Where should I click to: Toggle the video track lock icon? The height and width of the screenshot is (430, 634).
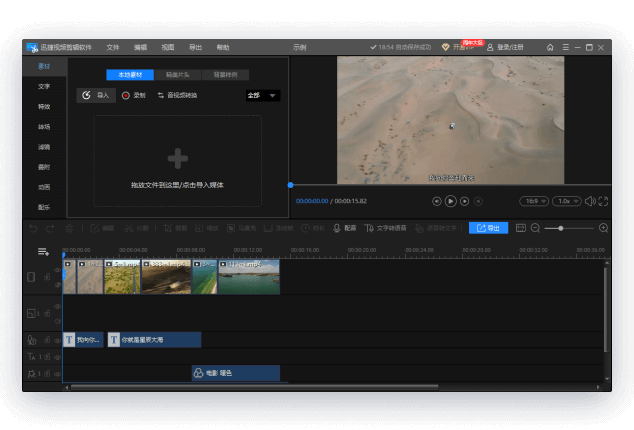[47, 277]
